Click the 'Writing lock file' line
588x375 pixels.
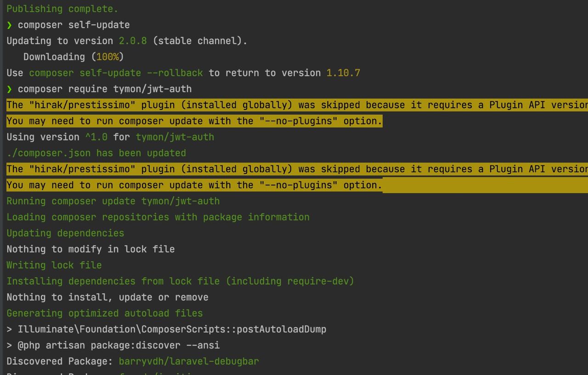(x=54, y=265)
